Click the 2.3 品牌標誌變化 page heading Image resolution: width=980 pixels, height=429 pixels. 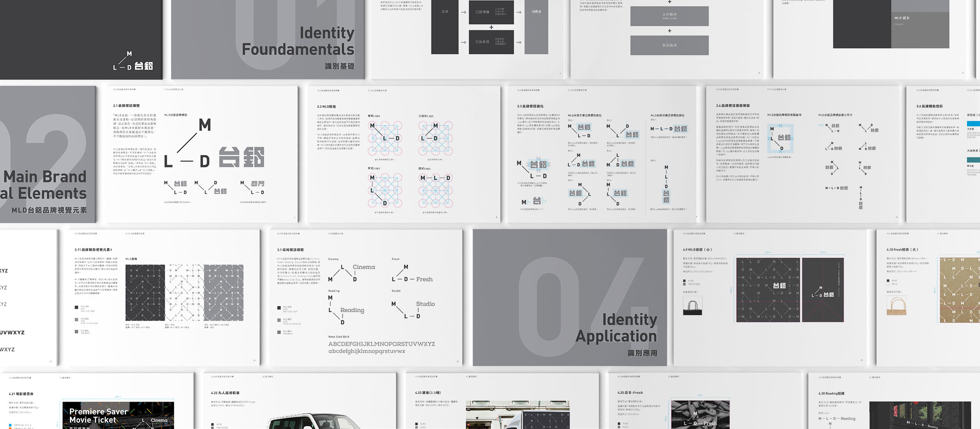pyautogui.click(x=530, y=106)
